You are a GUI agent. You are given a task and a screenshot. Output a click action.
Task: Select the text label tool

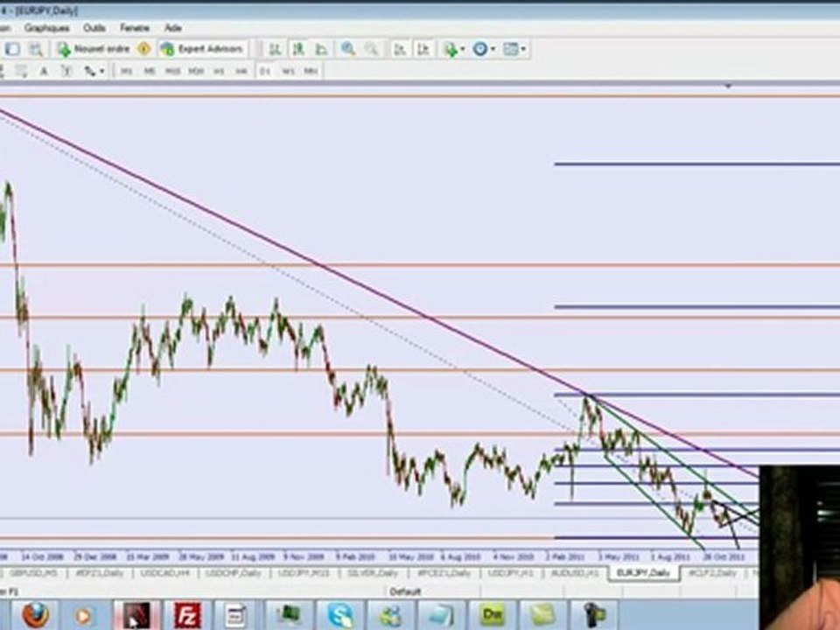tap(66, 71)
